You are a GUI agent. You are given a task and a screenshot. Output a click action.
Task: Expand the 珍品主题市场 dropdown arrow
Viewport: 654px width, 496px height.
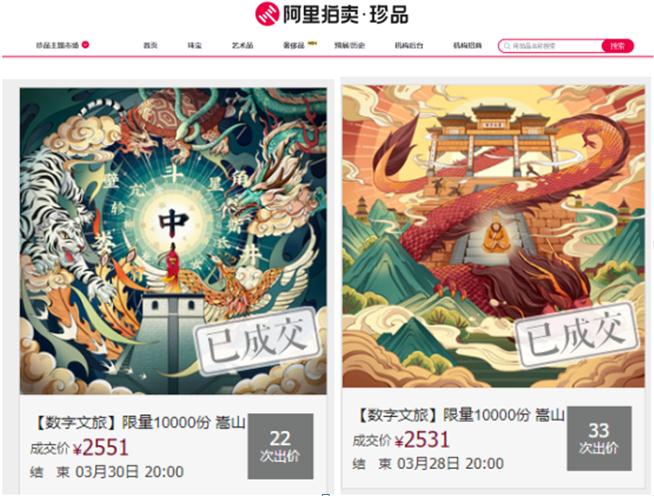(x=86, y=45)
